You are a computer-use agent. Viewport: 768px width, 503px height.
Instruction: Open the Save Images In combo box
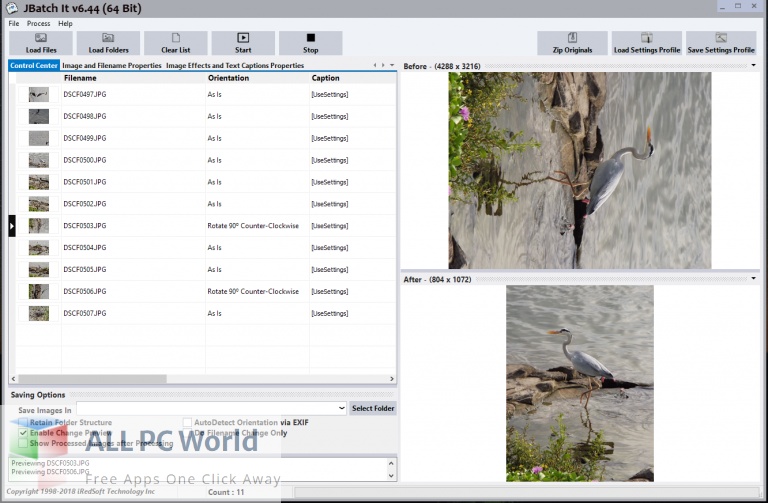click(x=212, y=408)
